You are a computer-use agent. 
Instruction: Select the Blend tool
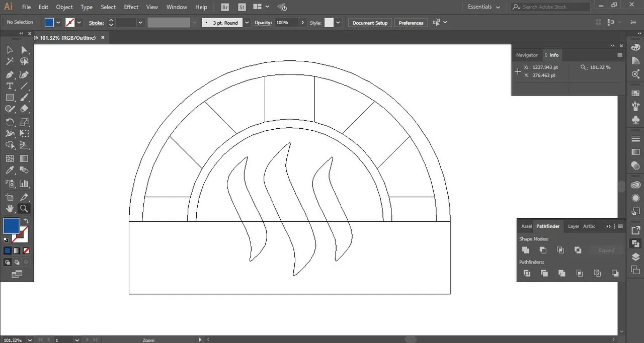coord(24,170)
